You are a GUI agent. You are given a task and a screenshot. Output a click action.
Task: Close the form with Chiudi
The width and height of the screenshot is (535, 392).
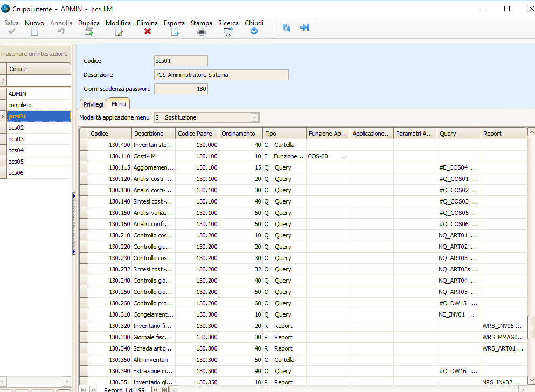click(254, 31)
